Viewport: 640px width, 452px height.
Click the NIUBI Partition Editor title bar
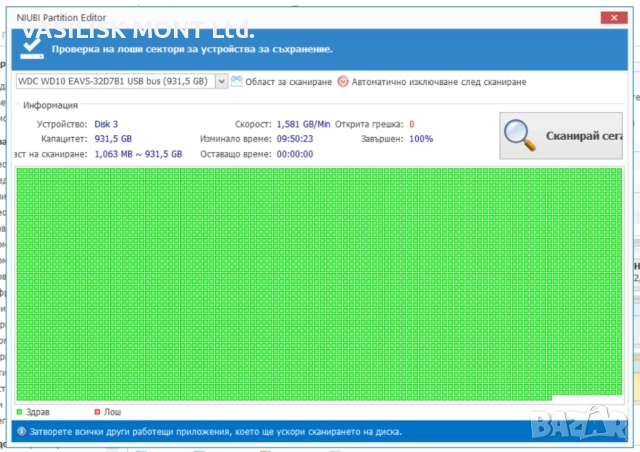(300, 17)
